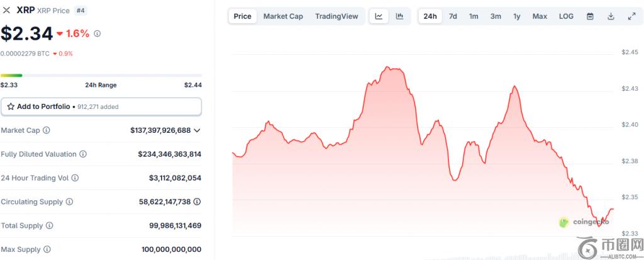Switch to candlestick chart view
The width and height of the screenshot is (644, 260).
[399, 16]
